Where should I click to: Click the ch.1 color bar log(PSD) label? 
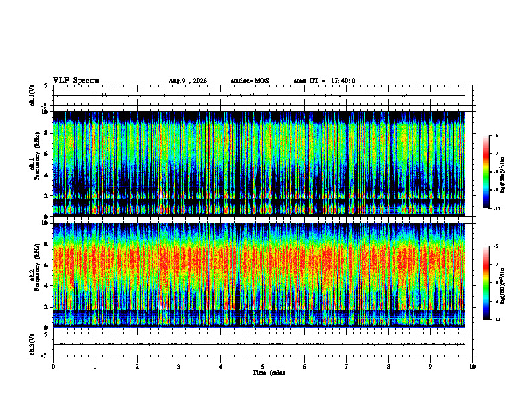(502, 175)
